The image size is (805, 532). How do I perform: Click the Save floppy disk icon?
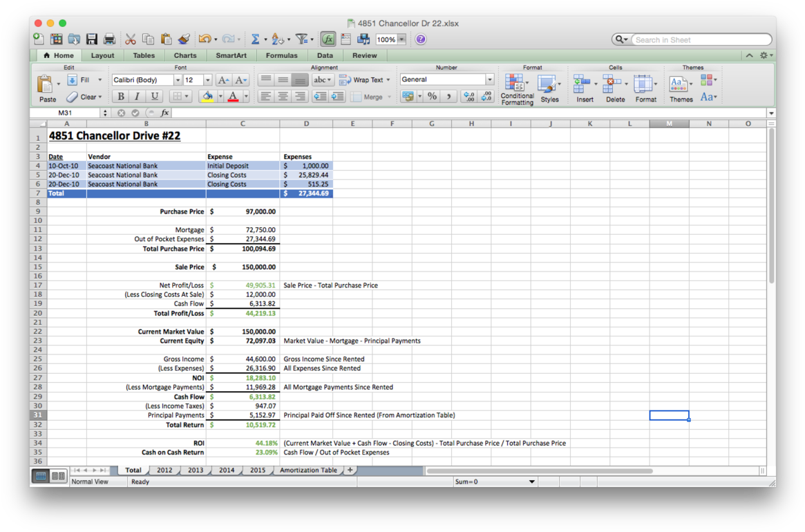pos(91,40)
